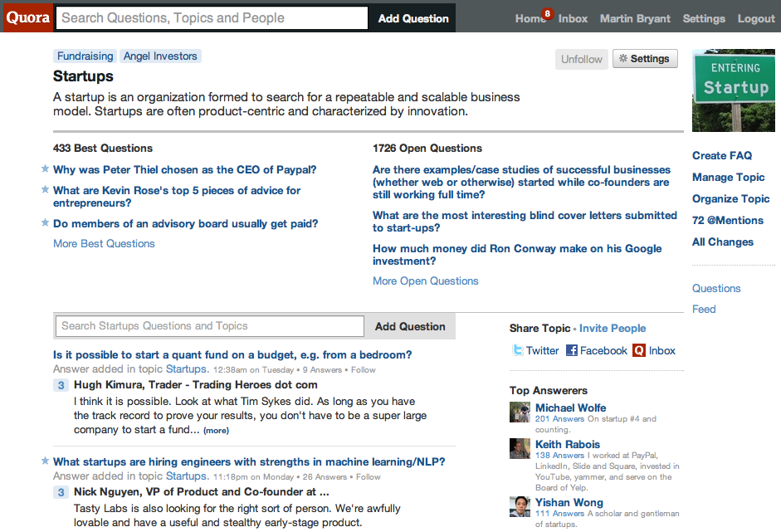Open Michael Wolfe's name link
Viewport: 781px width, 532px height.
(x=571, y=408)
